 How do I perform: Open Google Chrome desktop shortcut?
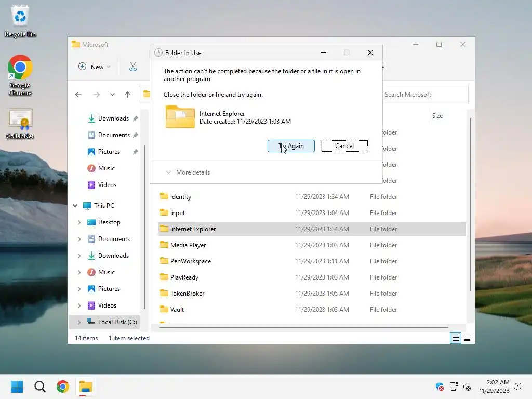(20, 75)
